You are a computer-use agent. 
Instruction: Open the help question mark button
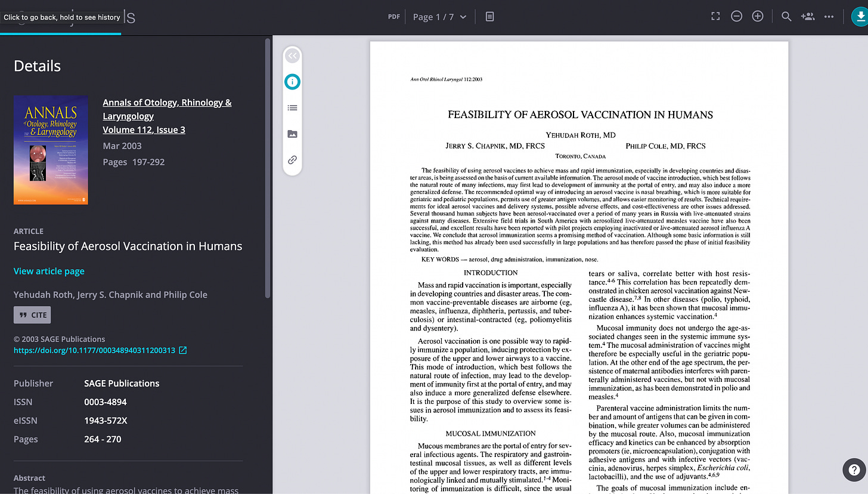(x=854, y=470)
